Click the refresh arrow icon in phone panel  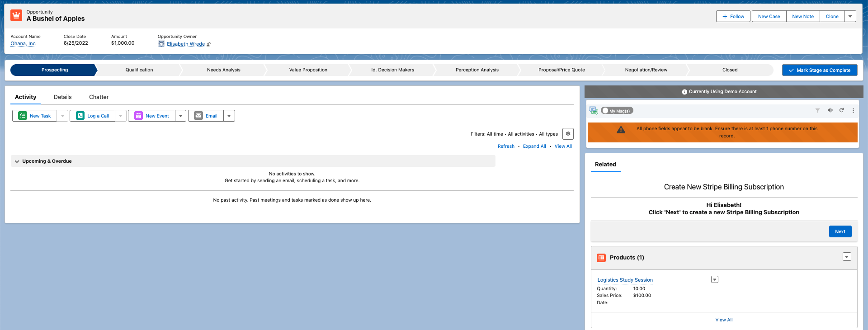[842, 110]
